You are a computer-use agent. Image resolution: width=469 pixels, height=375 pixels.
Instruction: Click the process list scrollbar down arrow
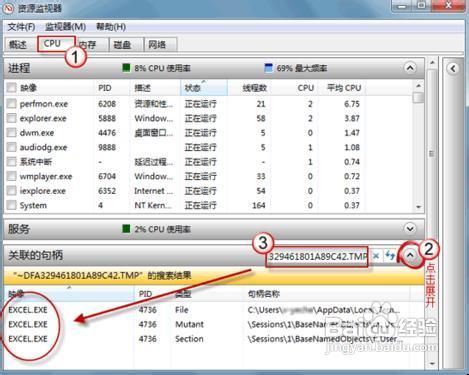418,207
